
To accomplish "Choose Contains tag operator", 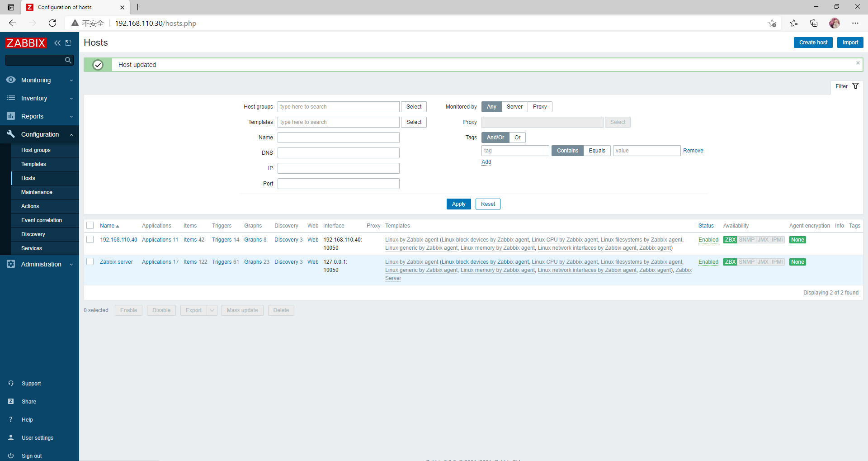I will coord(567,151).
